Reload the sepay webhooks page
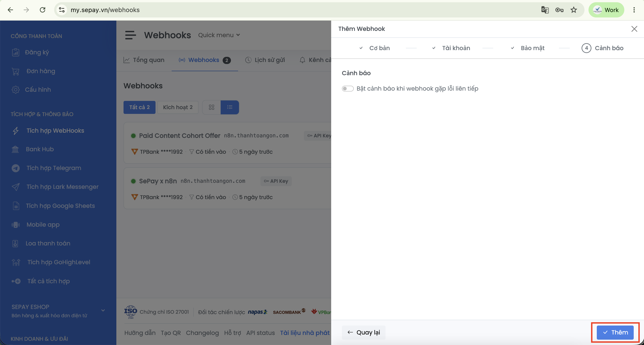Screen dimensions: 644x345 [43, 10]
